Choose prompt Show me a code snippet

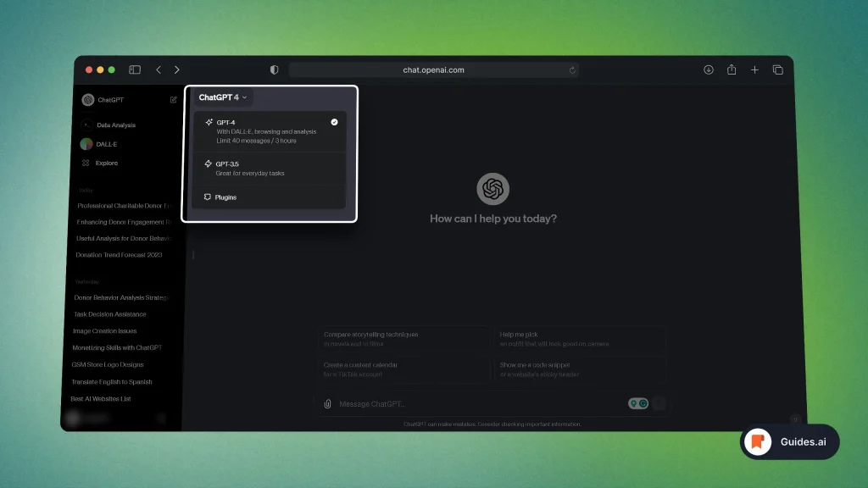[x=579, y=369]
